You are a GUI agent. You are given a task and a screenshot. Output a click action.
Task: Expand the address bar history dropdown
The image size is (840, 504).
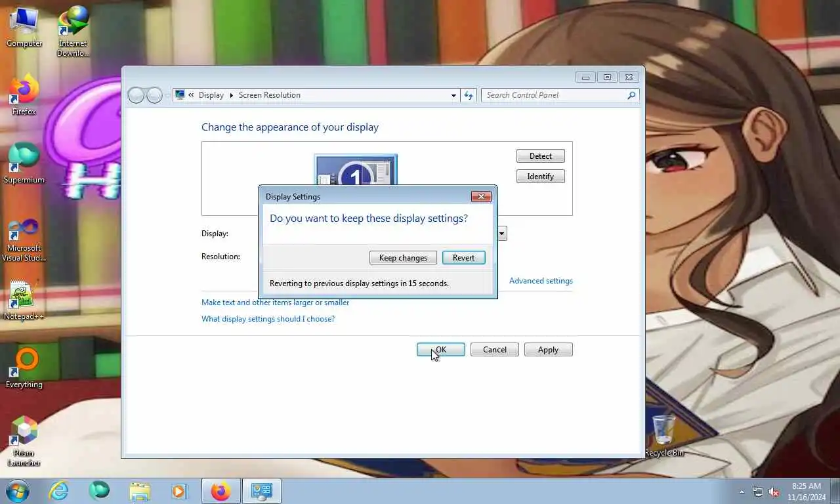click(453, 95)
